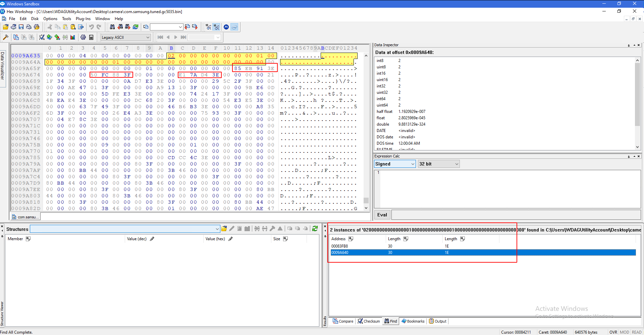Open the Tools menu
The width and height of the screenshot is (644, 335).
click(x=67, y=19)
